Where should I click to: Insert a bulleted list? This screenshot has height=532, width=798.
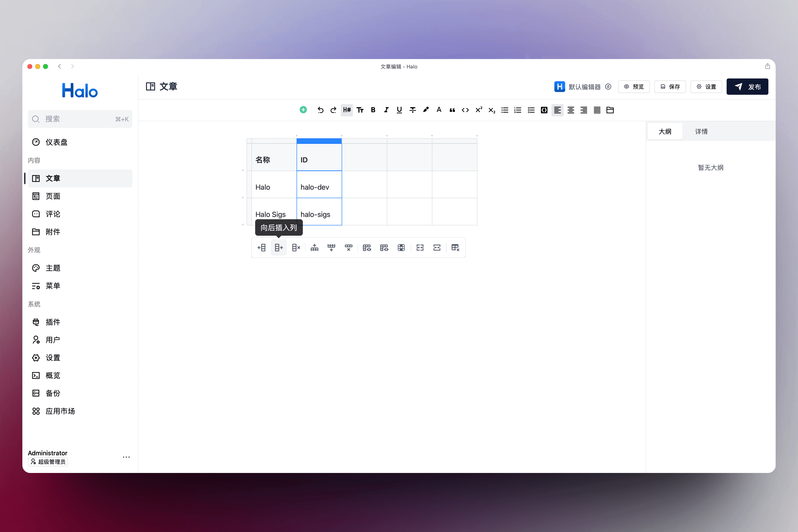tap(505, 110)
